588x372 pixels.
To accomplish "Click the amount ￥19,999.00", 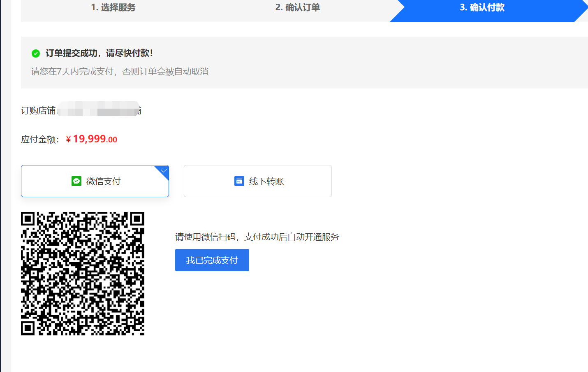I will pos(91,139).
